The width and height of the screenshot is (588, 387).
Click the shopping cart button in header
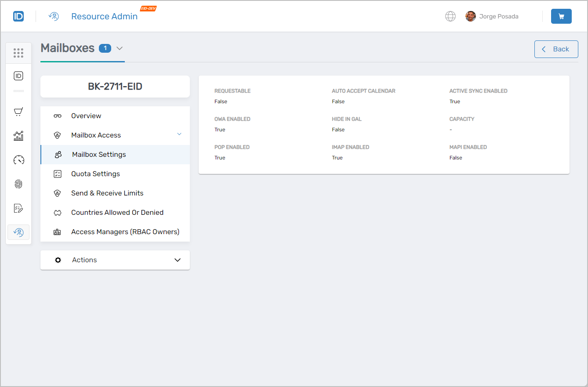(x=561, y=16)
